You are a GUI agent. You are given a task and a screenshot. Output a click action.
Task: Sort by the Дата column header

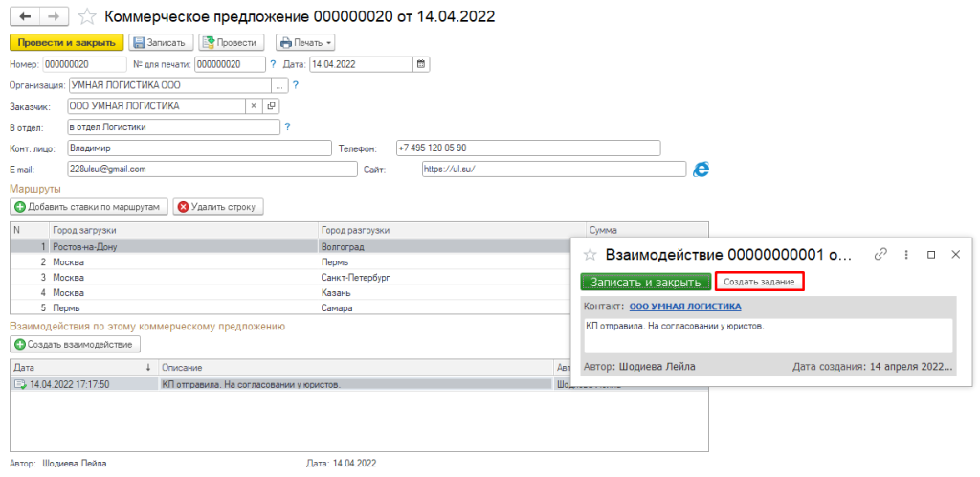coord(82,367)
